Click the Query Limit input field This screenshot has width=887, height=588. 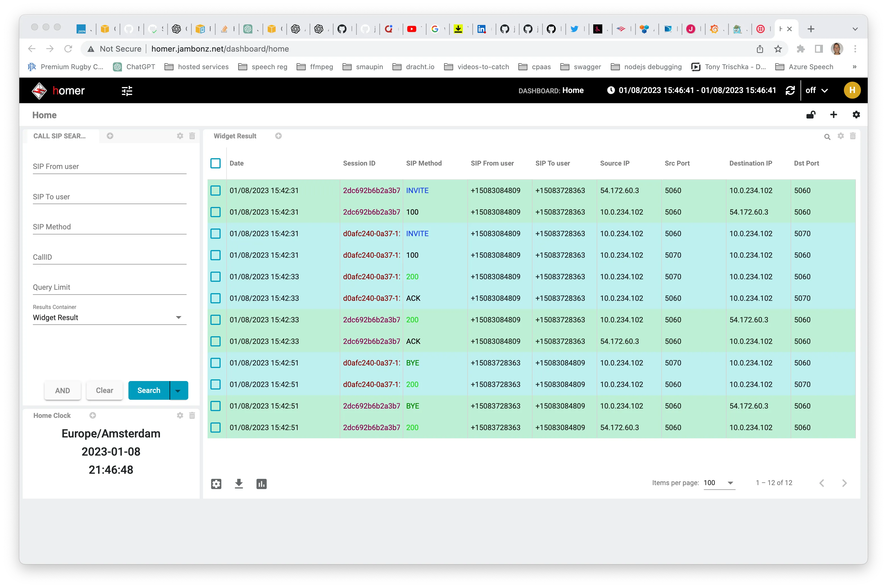coord(109,287)
